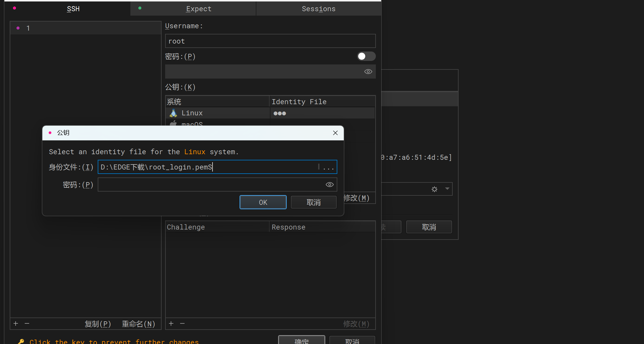Remove the selected left list entry
The width and height of the screenshot is (644, 344).
pyautogui.click(x=27, y=324)
